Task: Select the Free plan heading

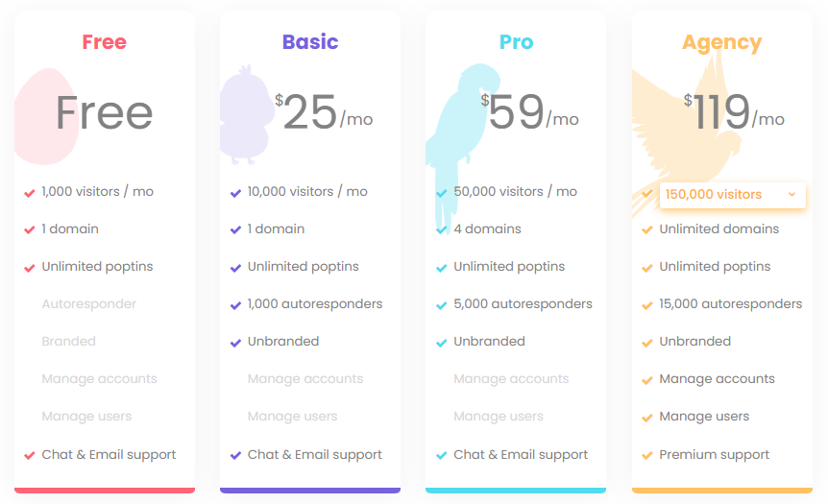Action: point(105,41)
